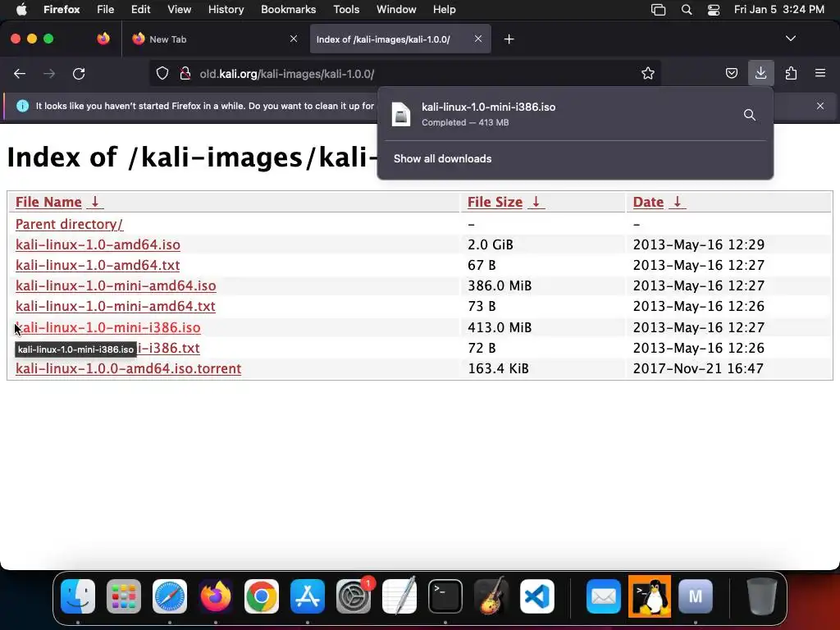The width and height of the screenshot is (840, 630).
Task: Open Mail from the Dock
Action: click(604, 596)
